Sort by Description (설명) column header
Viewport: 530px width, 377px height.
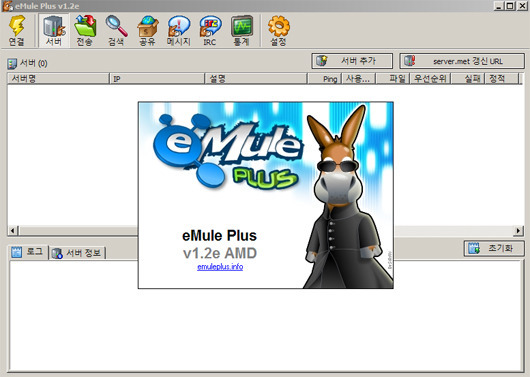coord(256,78)
